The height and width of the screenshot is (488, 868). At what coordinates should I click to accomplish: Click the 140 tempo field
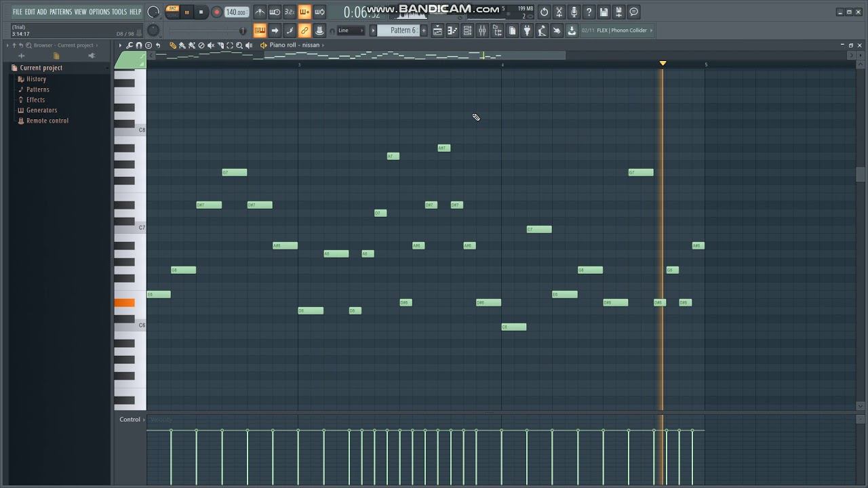(x=237, y=12)
